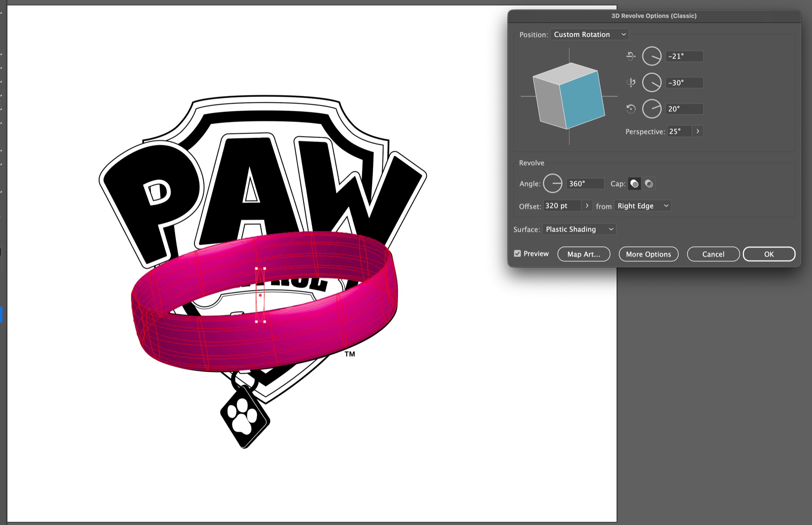Screen dimensions: 812x525
Task: Click the X rotation field showing -21°
Action: [x=685, y=56]
